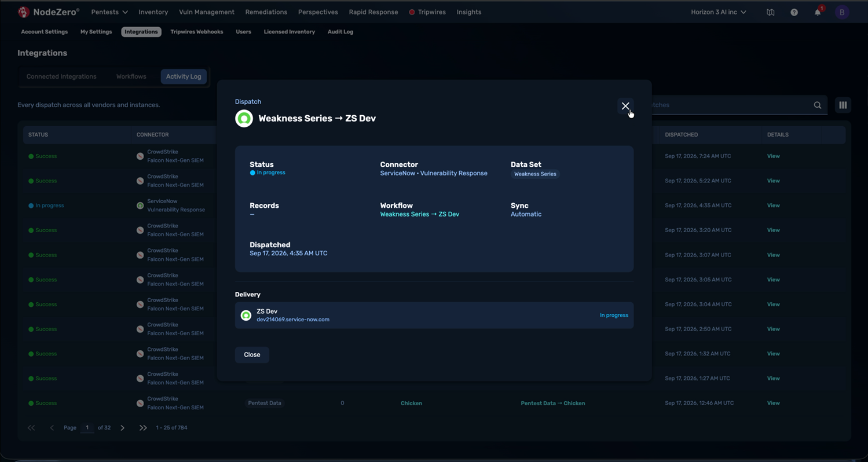Open the Users tab

[244, 32]
